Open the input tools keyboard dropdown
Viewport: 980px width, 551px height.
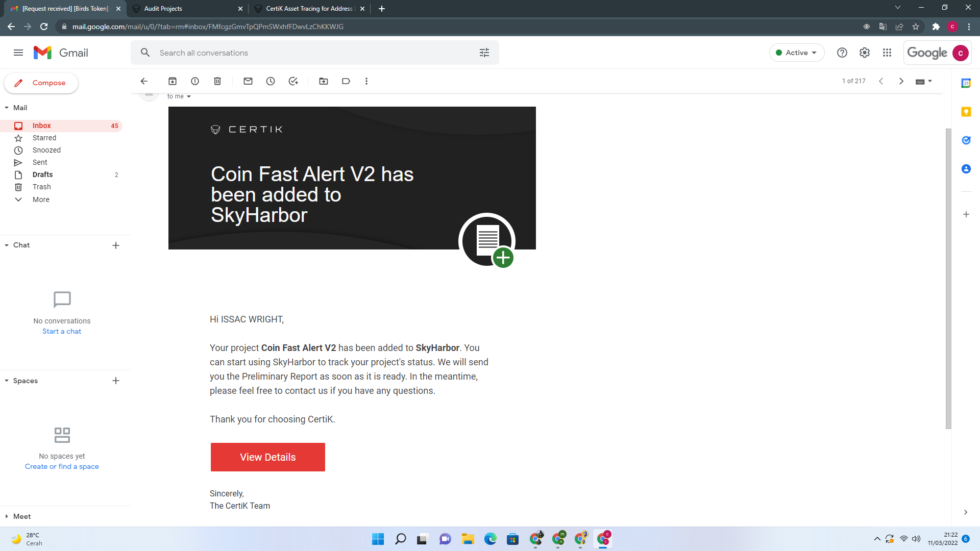click(x=924, y=81)
